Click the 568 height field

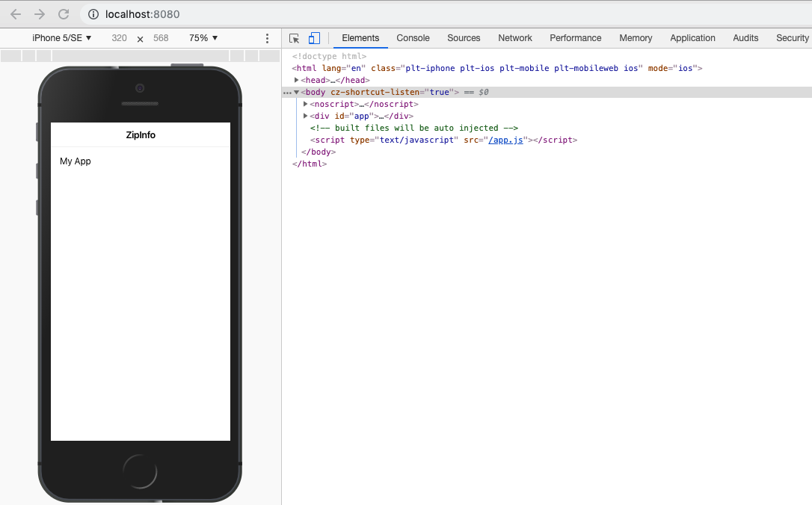coord(161,38)
